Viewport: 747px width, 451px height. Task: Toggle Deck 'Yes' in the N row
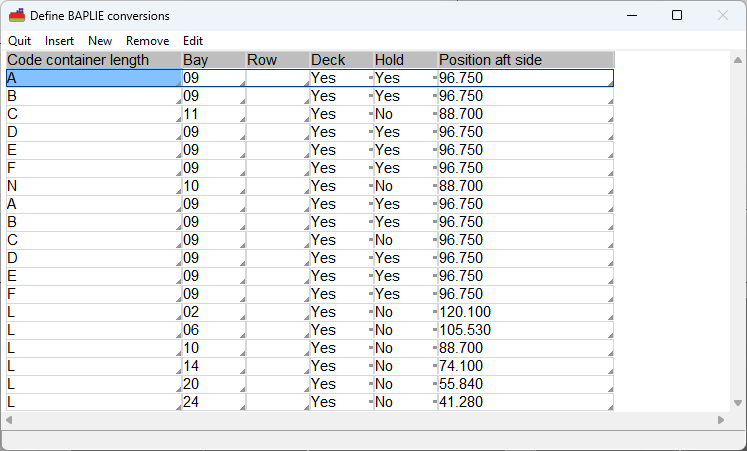[x=342, y=186]
